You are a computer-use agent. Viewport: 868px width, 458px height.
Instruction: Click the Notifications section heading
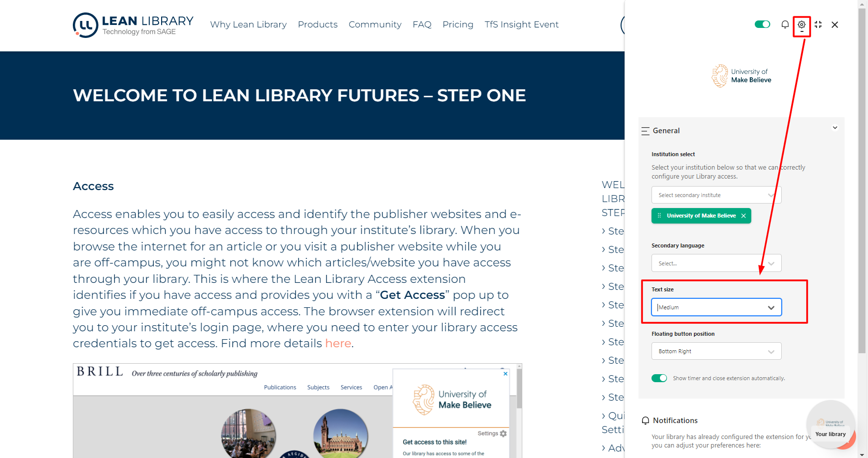675,421
